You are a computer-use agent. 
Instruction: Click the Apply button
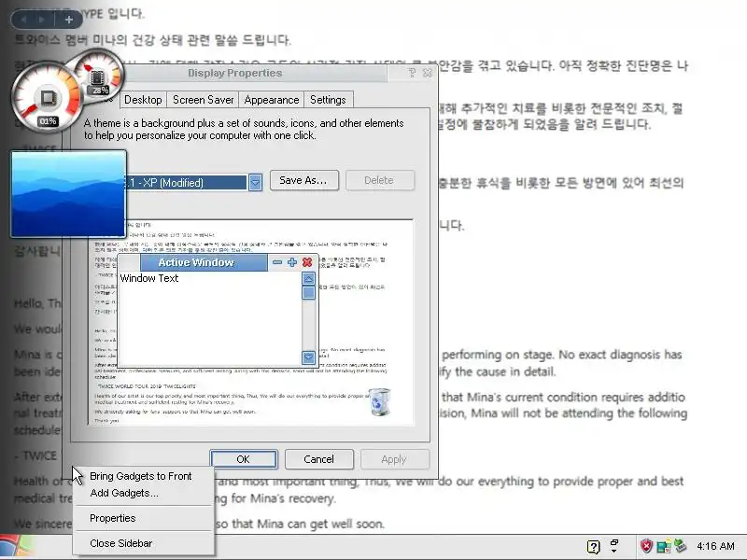394,459
